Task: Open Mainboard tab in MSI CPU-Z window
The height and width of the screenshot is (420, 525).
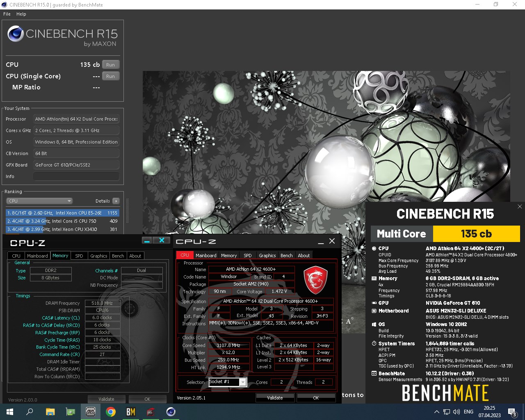Action: coord(206,256)
